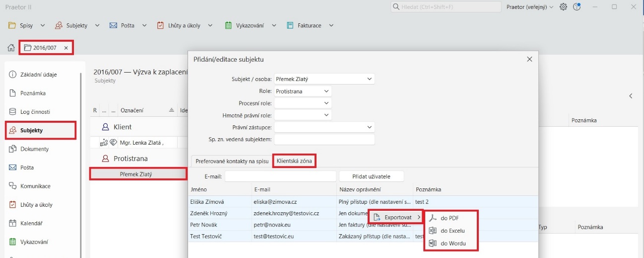Viewport: 644px width, 258px height.
Task: Sort by the Označení column header
Action: pyautogui.click(x=147, y=110)
